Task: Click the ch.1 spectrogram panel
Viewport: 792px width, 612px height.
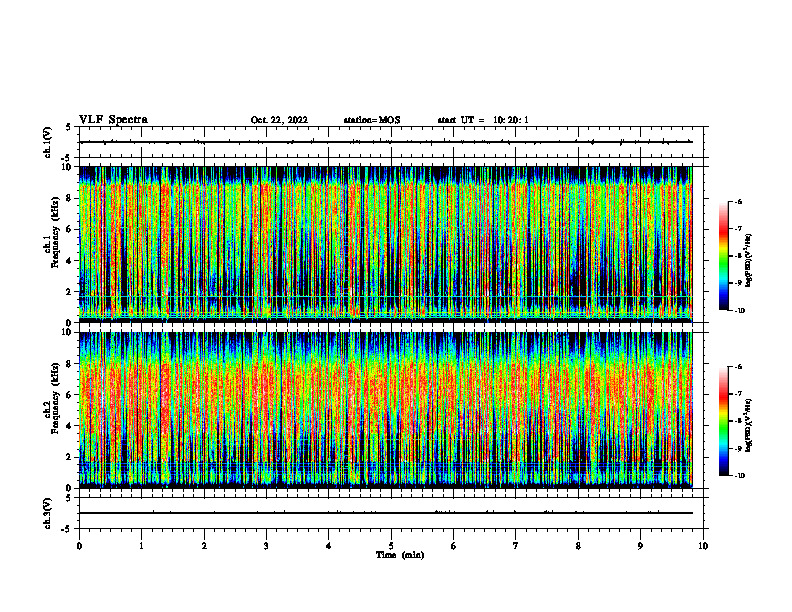Action: 385,244
